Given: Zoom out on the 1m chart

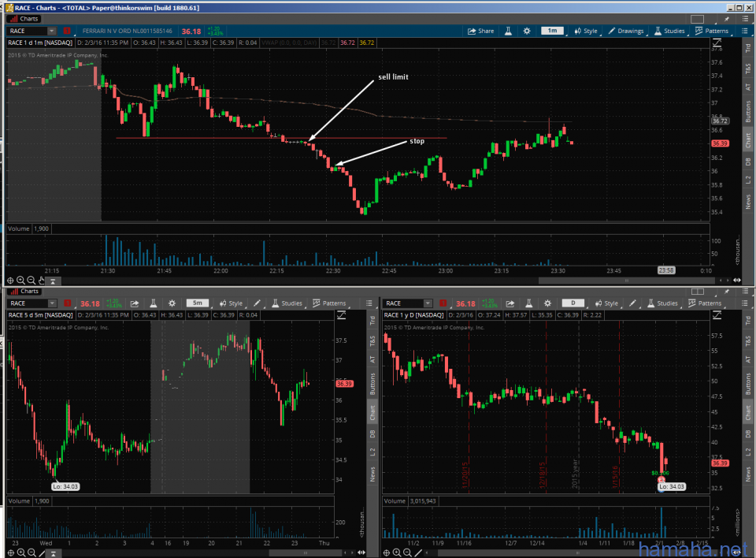Looking at the screenshot, I should click(31, 281).
